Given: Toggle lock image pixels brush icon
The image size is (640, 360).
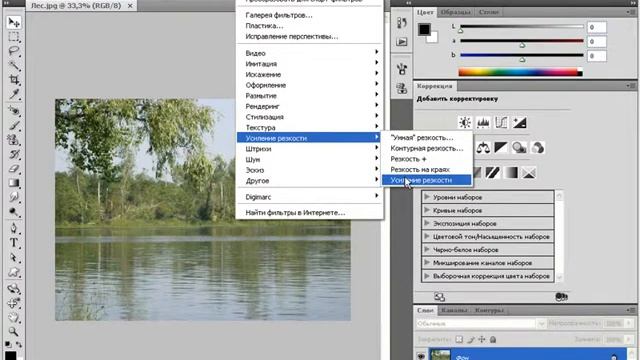Looking at the screenshot, I should coord(471,339).
